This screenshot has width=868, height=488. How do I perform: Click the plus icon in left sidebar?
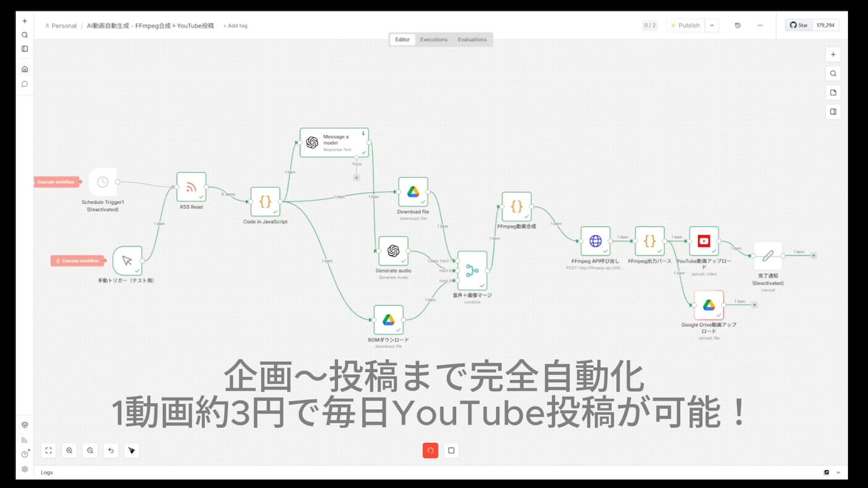click(x=25, y=21)
